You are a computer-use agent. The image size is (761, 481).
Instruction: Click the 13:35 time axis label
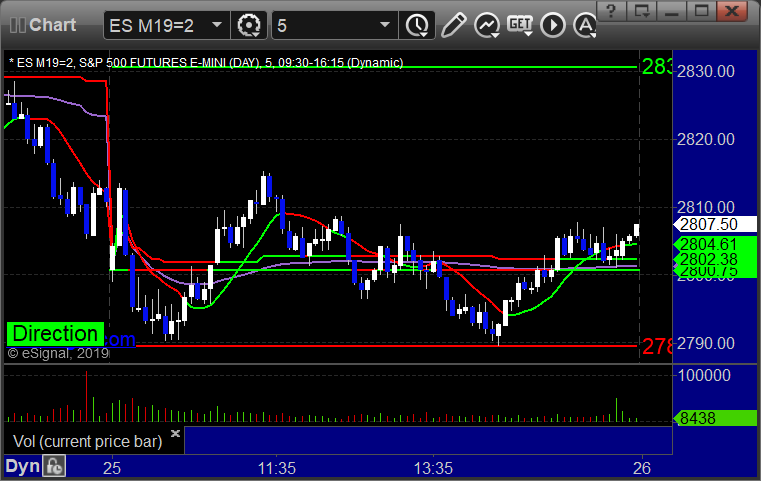click(433, 468)
